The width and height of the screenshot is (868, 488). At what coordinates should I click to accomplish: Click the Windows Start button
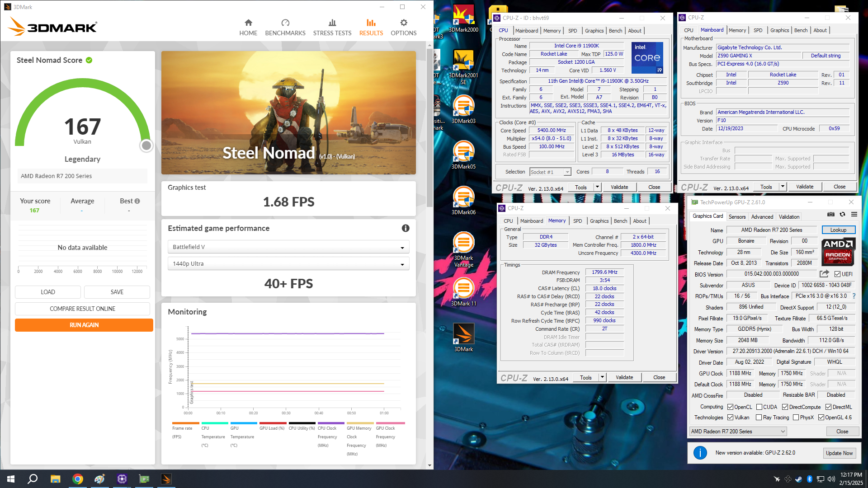click(x=11, y=479)
